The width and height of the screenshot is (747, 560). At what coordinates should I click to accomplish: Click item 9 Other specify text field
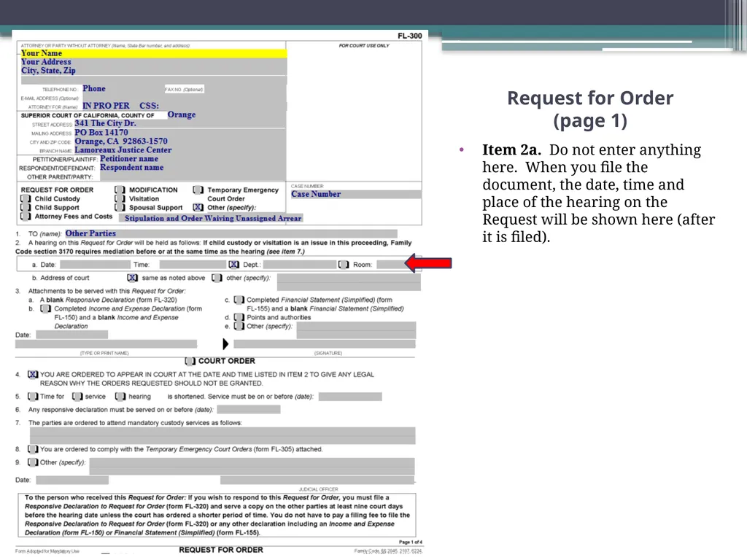pos(252,466)
